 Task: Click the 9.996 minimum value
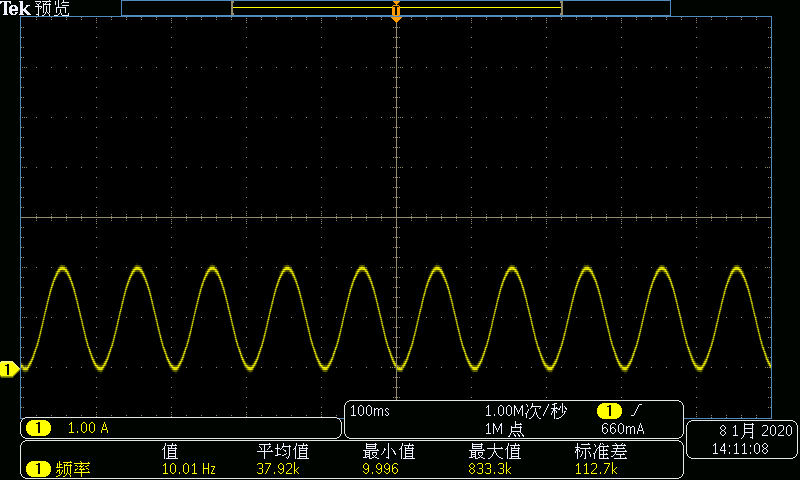380,469
